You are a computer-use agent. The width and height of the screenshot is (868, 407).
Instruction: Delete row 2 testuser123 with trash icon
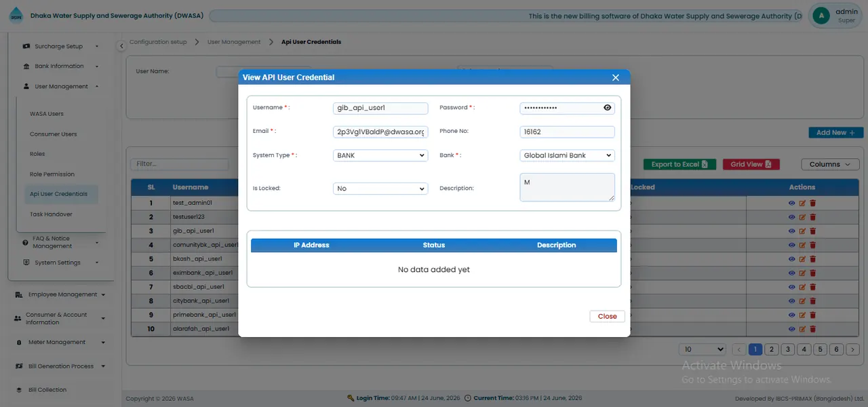[813, 217]
